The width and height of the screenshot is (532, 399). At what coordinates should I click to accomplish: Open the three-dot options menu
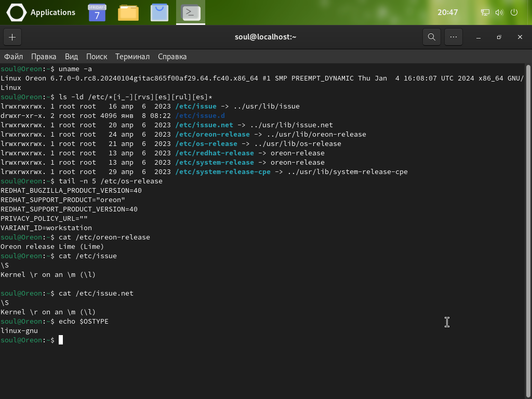click(453, 37)
